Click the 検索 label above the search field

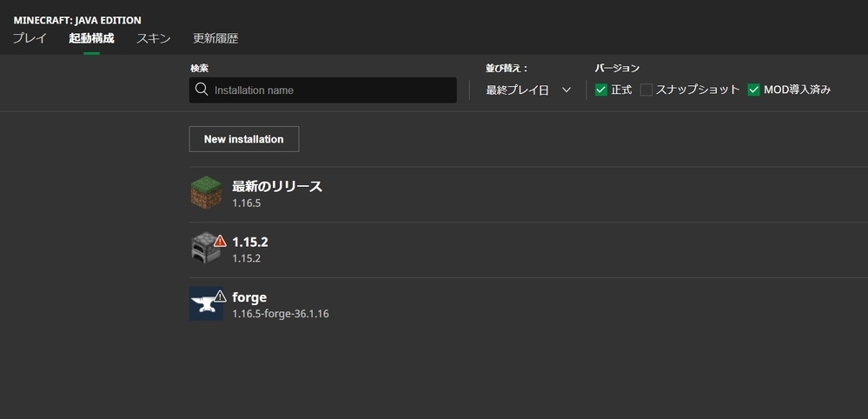(x=199, y=68)
